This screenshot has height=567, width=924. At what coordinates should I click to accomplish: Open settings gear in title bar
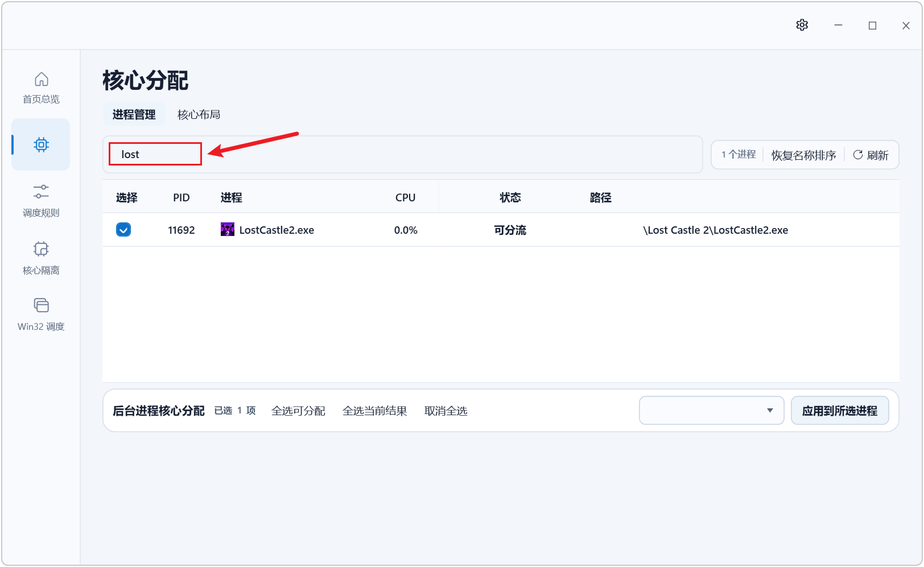click(802, 25)
